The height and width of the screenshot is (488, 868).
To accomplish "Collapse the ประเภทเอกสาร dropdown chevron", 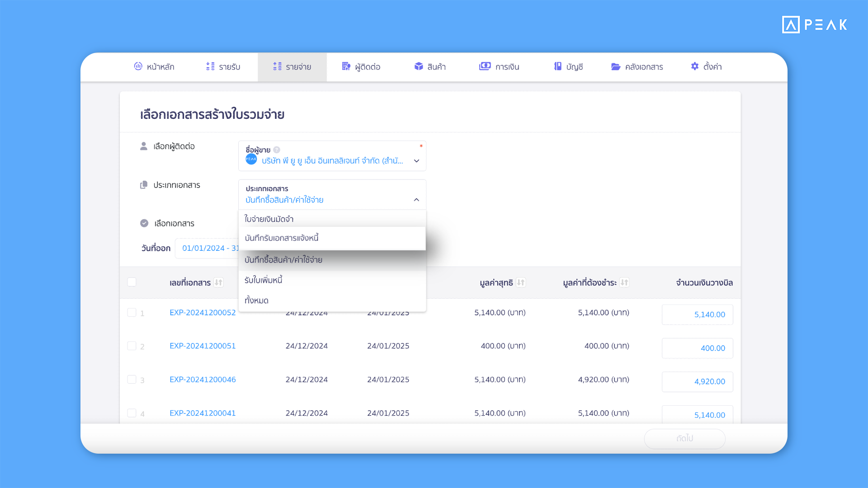I will 416,199.
